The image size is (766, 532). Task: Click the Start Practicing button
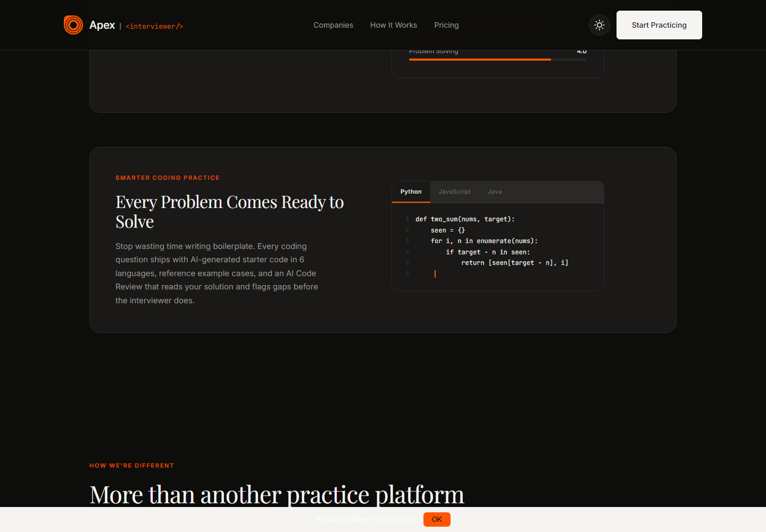(x=659, y=25)
